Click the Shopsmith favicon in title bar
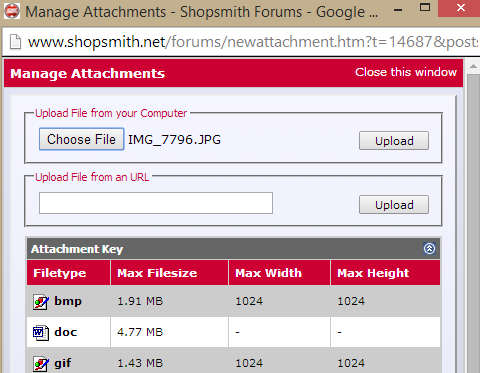480x373 pixels. click(12, 11)
